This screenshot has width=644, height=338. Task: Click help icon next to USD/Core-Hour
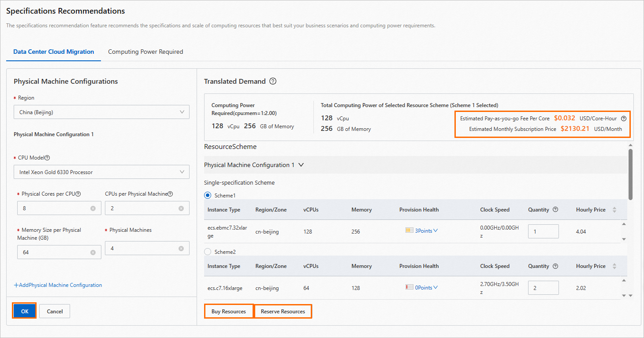click(624, 119)
